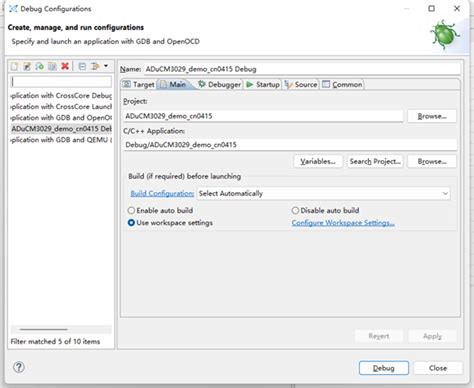Focus the configuration Name field

(x=302, y=69)
